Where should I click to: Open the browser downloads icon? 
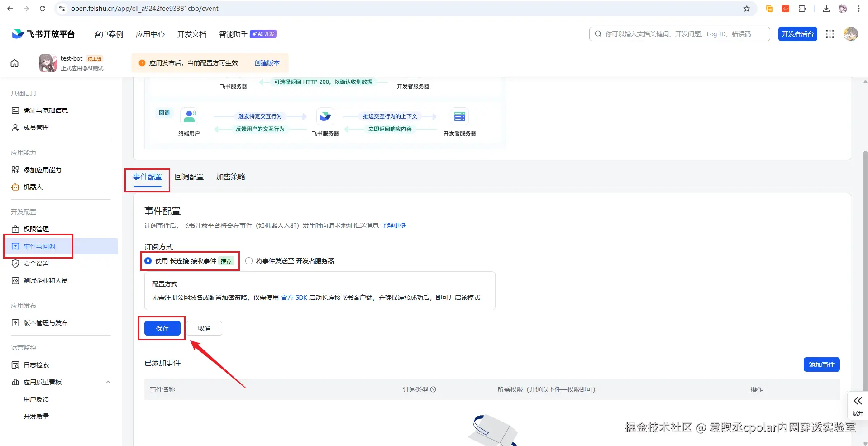pyautogui.click(x=826, y=8)
